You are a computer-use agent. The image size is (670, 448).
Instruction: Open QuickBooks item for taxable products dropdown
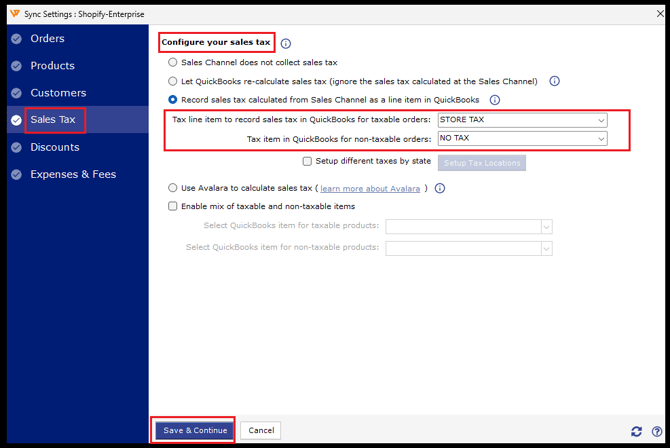tap(469, 227)
